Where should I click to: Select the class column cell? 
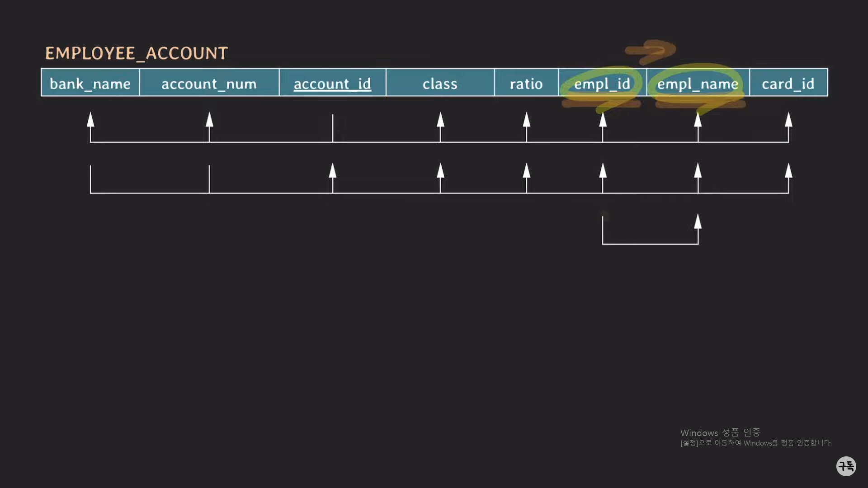[440, 83]
